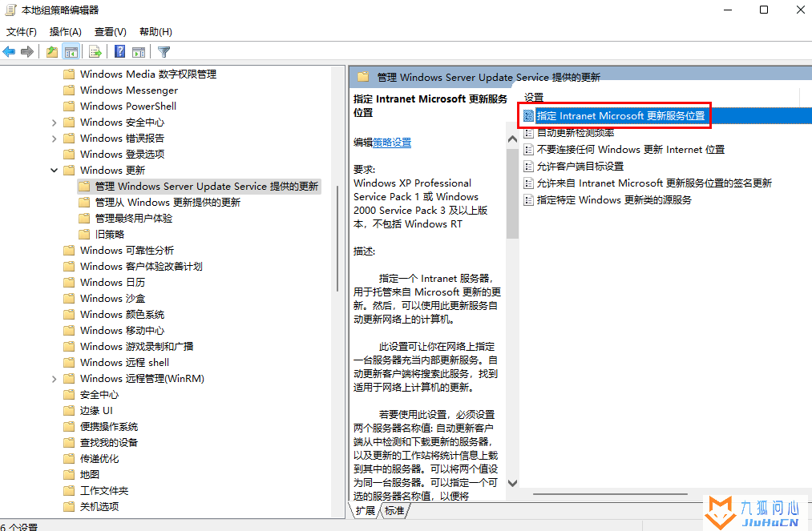
Task: Select 边缘 UI in the tree
Action: 96,410
